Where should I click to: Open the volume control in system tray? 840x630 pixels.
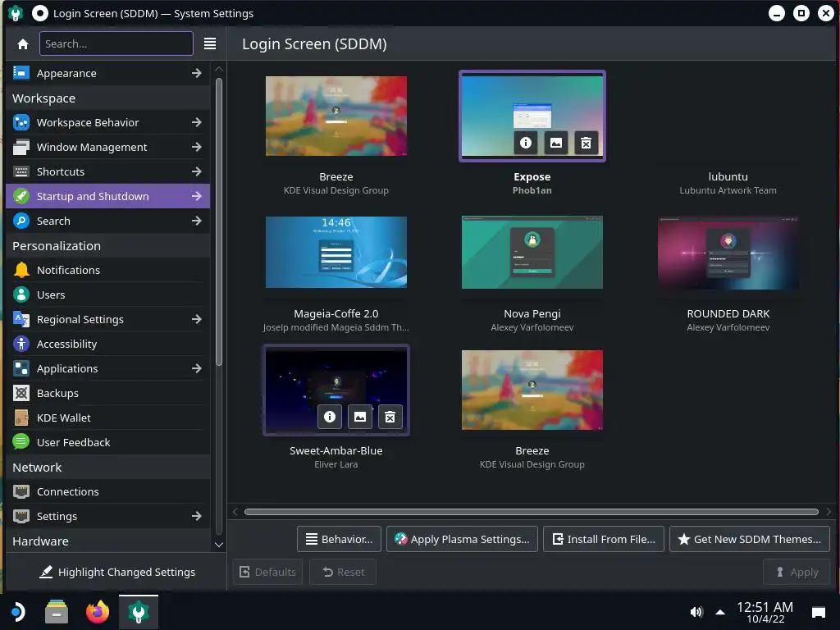click(696, 612)
